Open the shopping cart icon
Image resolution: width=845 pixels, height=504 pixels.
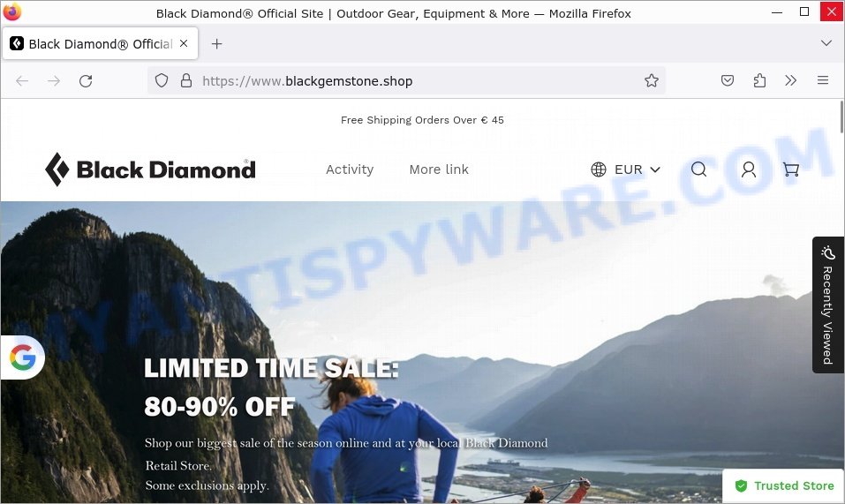pos(790,169)
